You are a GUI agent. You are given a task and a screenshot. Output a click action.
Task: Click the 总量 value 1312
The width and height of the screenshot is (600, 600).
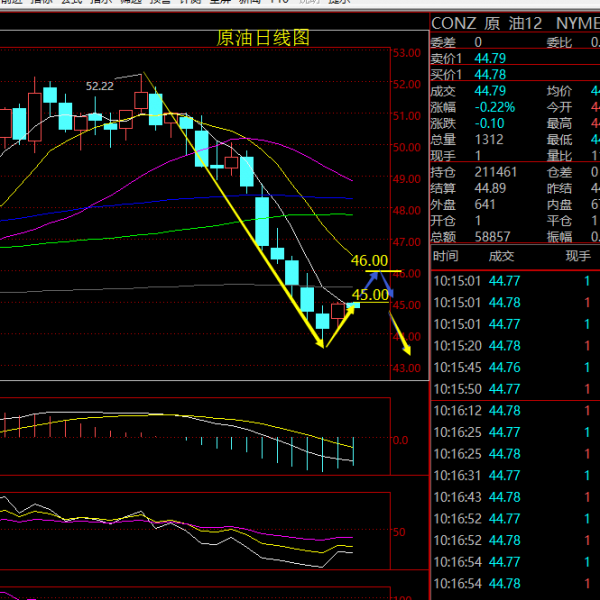[x=489, y=140]
